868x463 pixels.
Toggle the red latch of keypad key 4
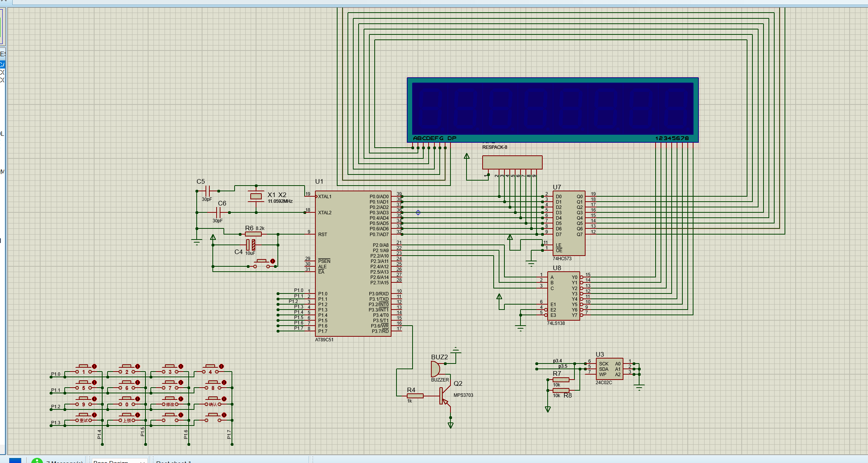coord(221,366)
